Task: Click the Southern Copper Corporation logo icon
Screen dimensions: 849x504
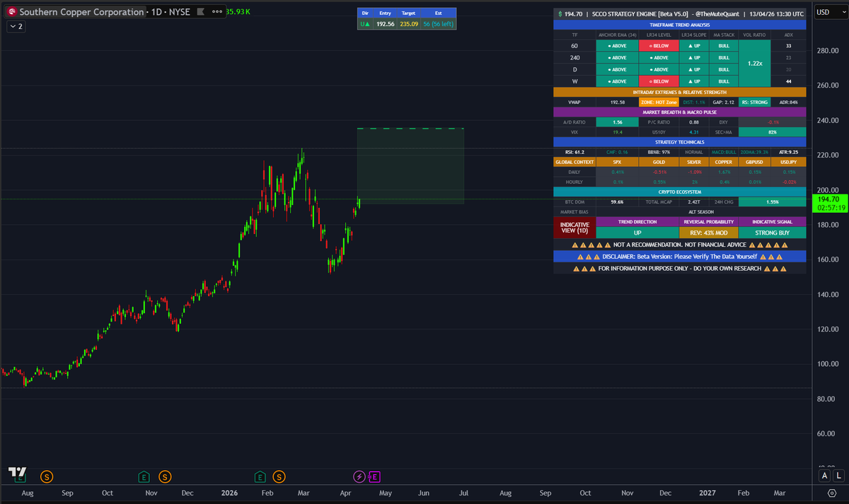Action: click(x=11, y=12)
